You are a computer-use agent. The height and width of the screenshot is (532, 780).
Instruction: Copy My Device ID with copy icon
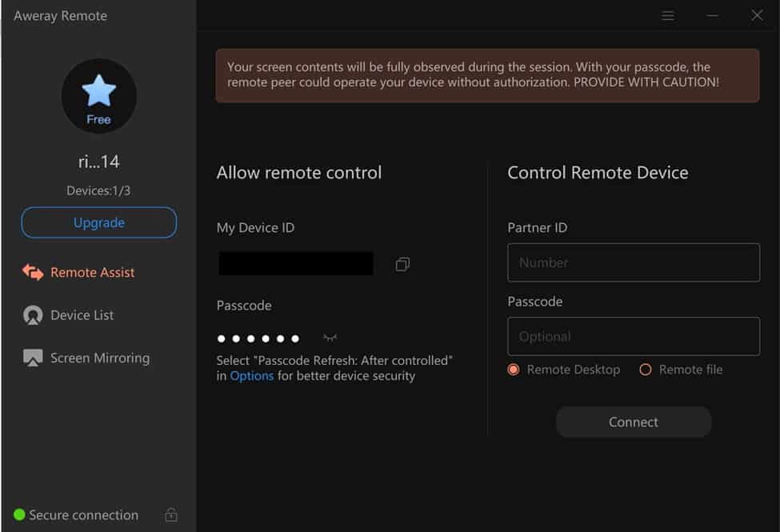point(402,264)
